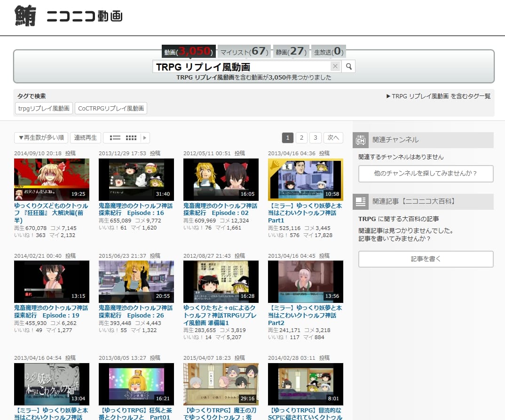This screenshot has height=420, width=505.
Task: Select the 生放送 results tab
Action: [329, 51]
